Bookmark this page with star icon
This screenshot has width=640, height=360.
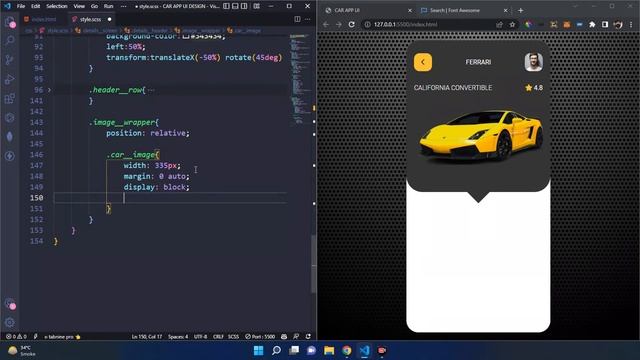[512, 24]
